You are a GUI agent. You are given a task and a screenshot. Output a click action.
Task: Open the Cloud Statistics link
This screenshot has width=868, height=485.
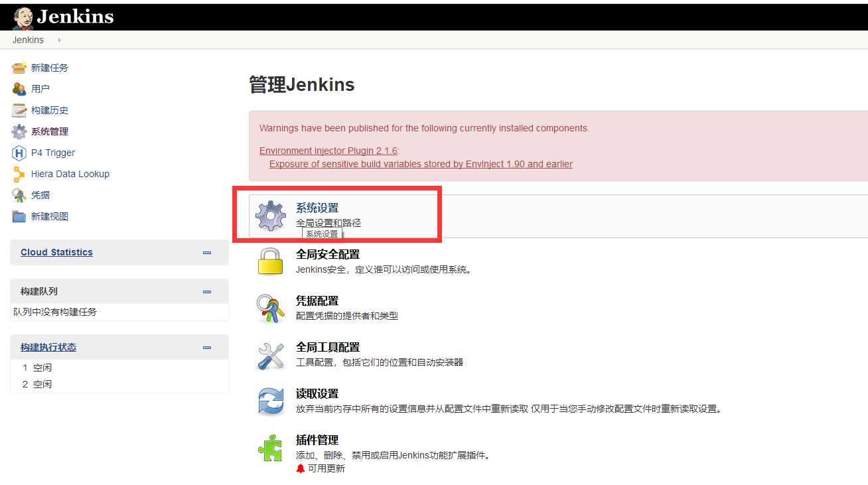point(56,252)
